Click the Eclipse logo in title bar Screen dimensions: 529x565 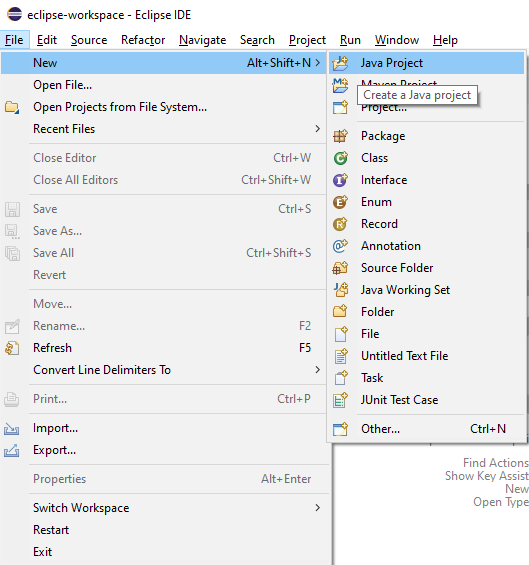click(14, 14)
